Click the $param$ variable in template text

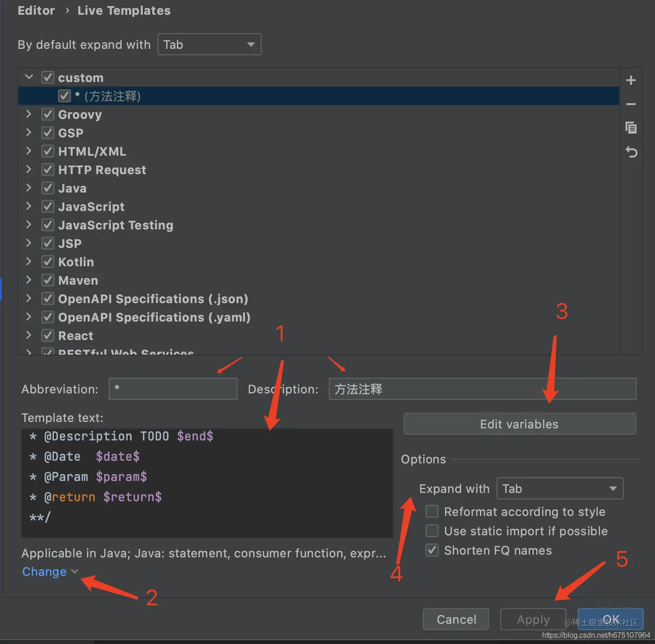(x=122, y=477)
